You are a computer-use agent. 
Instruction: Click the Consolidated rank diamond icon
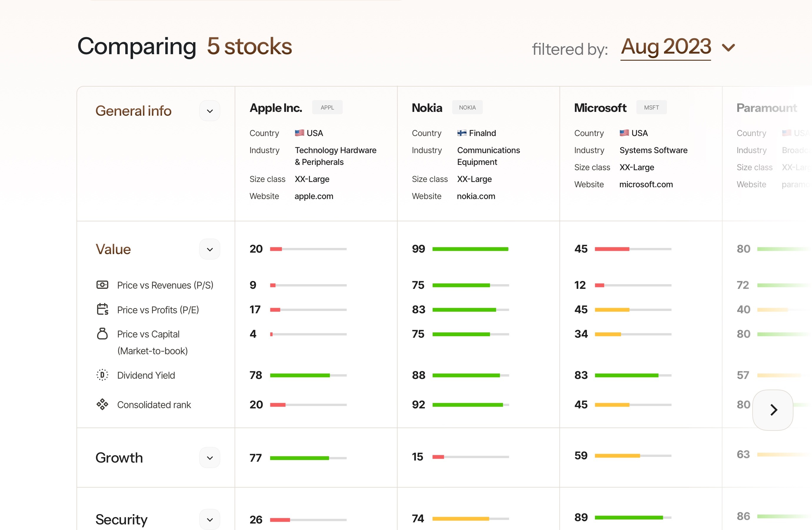(x=102, y=404)
